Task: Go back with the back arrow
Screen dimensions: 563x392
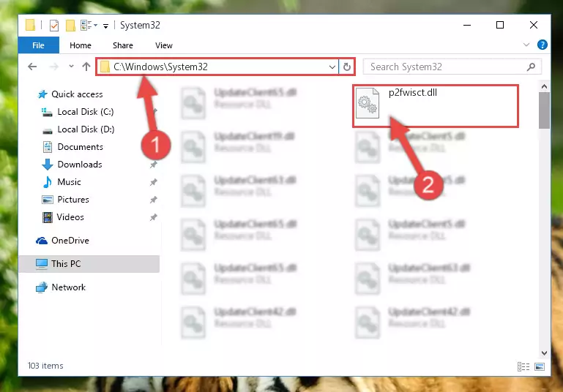Action: [32, 67]
